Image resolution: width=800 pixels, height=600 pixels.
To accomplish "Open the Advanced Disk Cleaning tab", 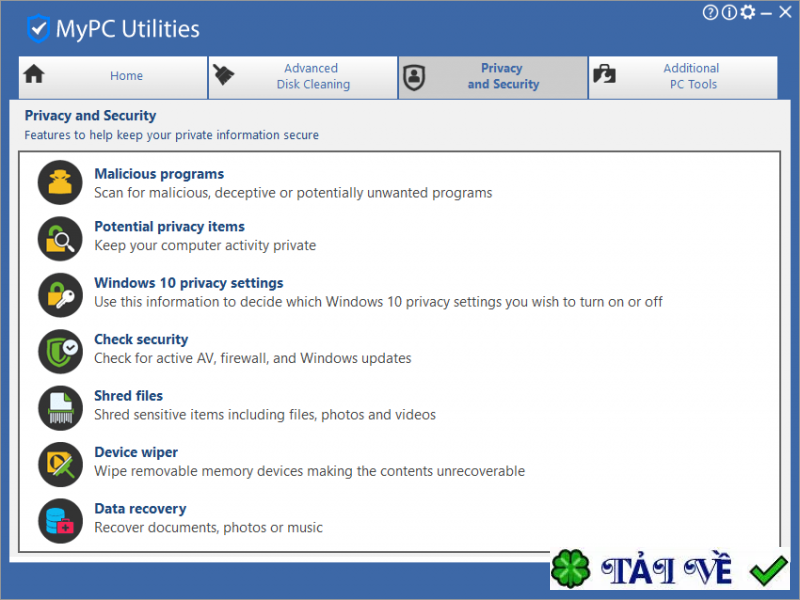I will coord(303,77).
